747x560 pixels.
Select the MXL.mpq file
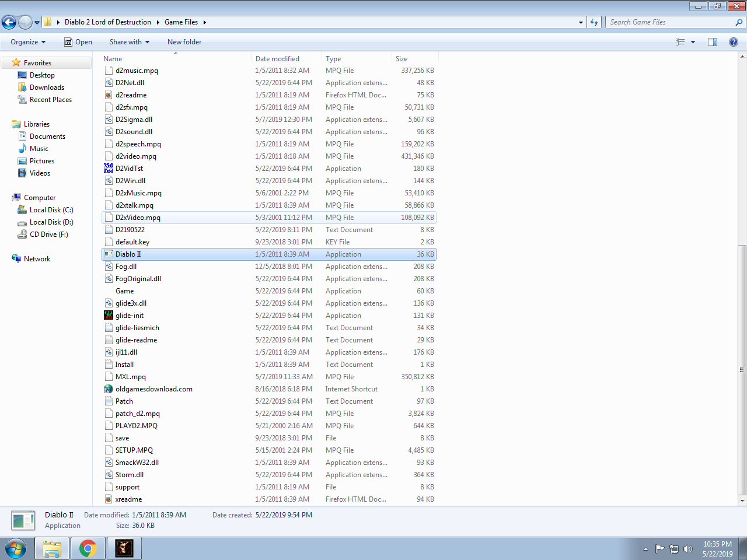(x=269, y=377)
